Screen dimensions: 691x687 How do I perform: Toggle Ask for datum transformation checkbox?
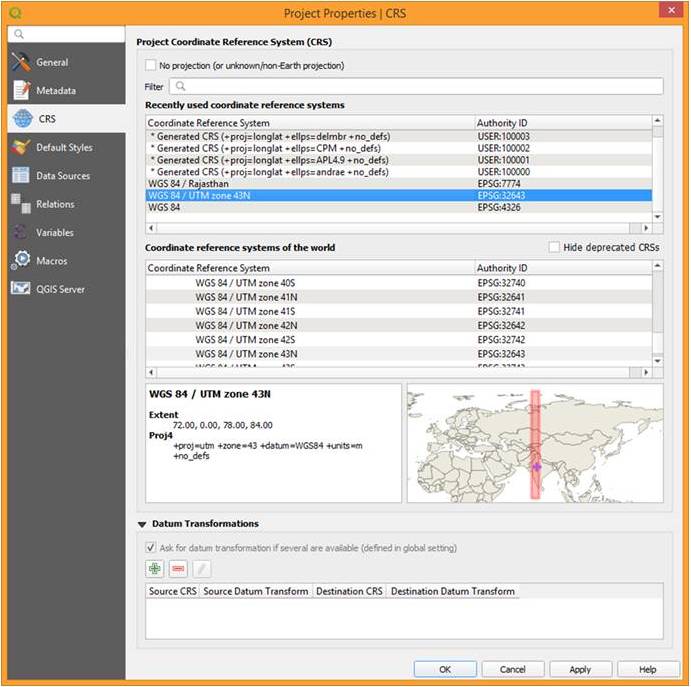[151, 548]
